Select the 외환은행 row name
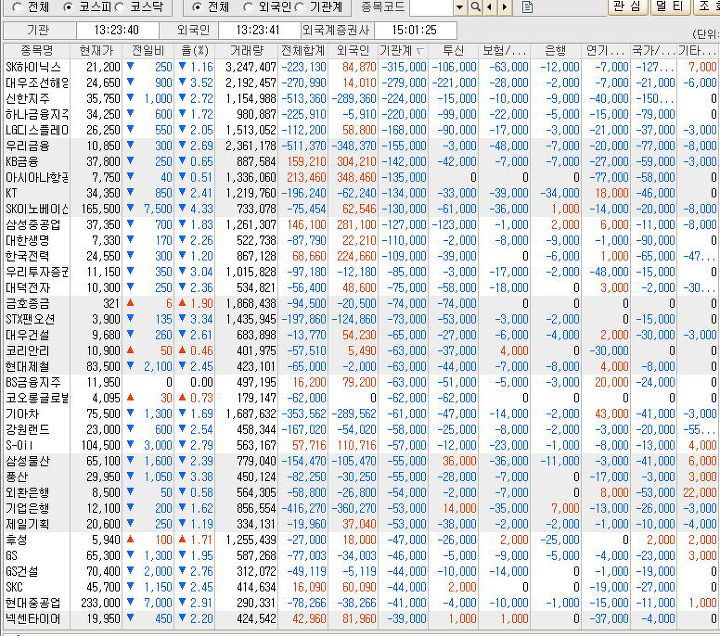Viewport: 720px width, 636px height. coord(27,493)
